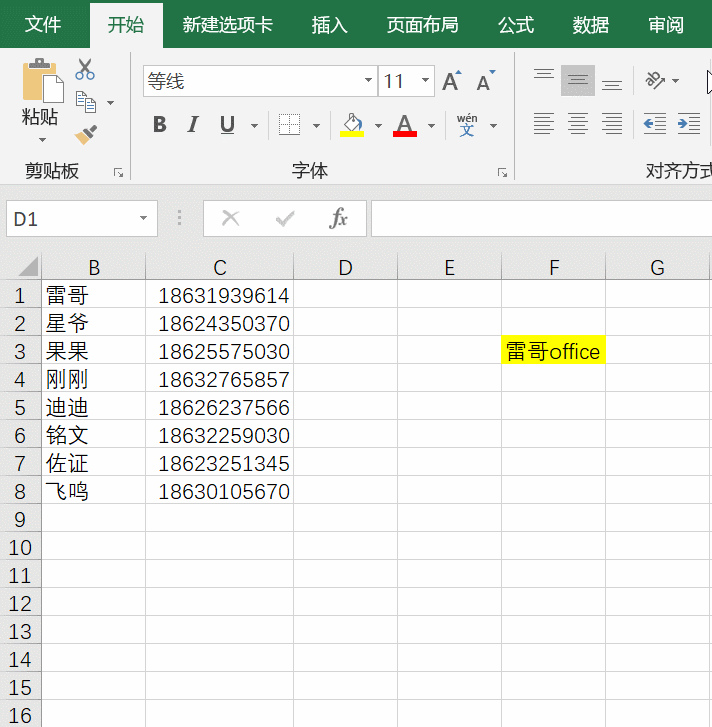Screen dimensions: 712x727
Task: Click the formula bar input
Action: click(x=541, y=218)
